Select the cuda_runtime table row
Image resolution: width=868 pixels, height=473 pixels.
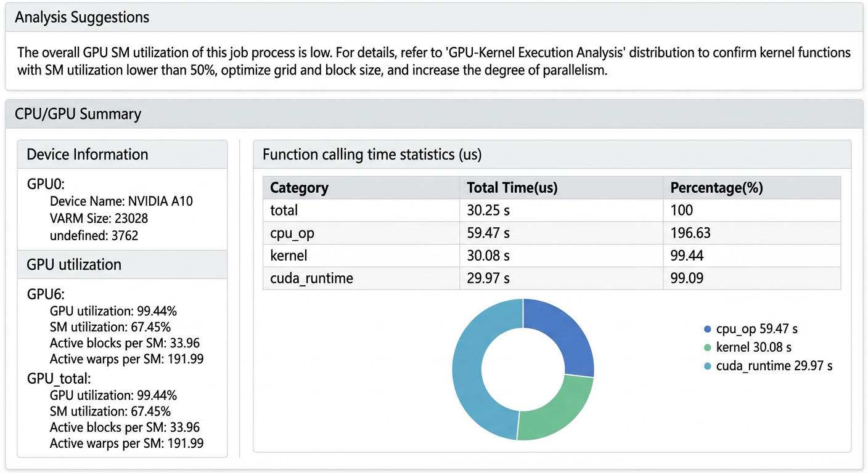tap(552, 278)
